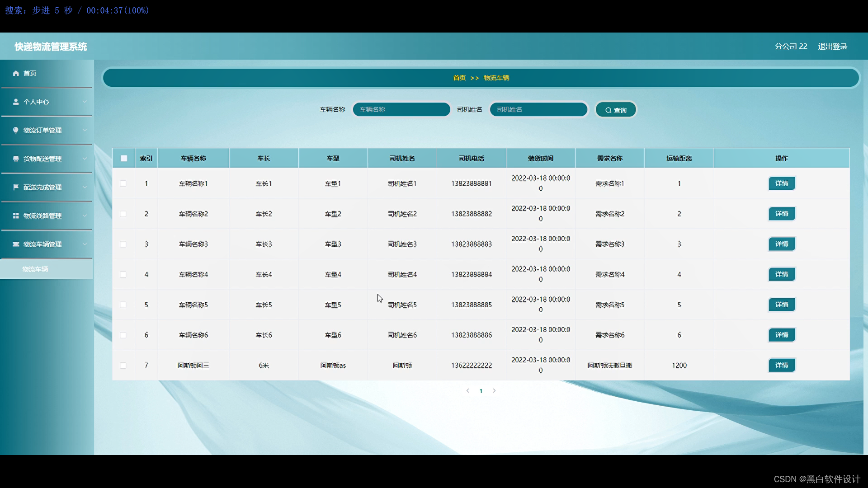Image resolution: width=868 pixels, height=488 pixels.
Task: Focus the 车辆名称 search field
Action: click(401, 109)
